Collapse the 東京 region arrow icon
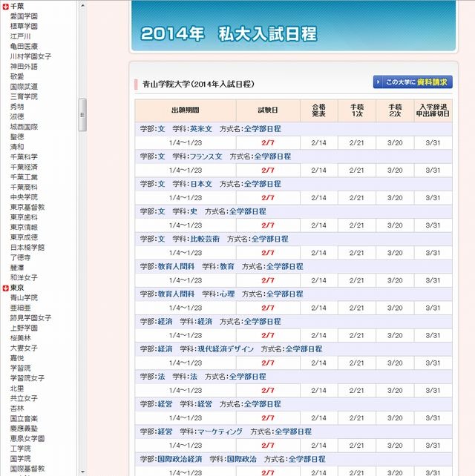This screenshot has width=475, height=476. pyautogui.click(x=5, y=288)
